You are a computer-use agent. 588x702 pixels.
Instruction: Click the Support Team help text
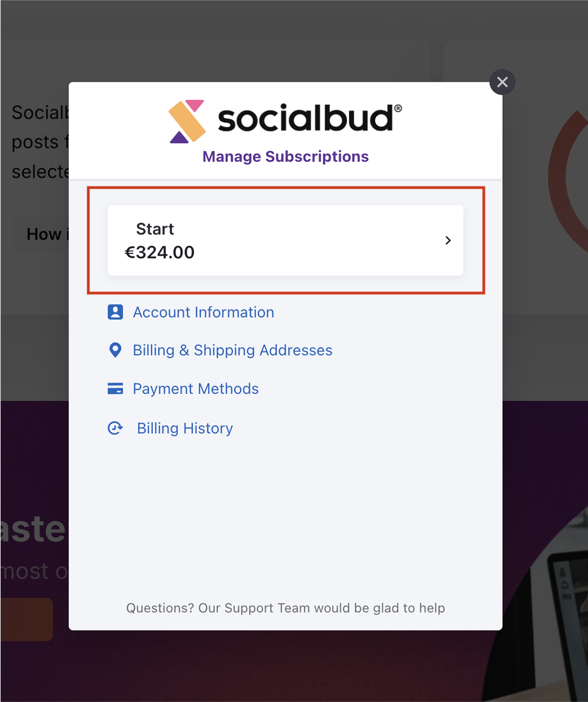click(285, 608)
